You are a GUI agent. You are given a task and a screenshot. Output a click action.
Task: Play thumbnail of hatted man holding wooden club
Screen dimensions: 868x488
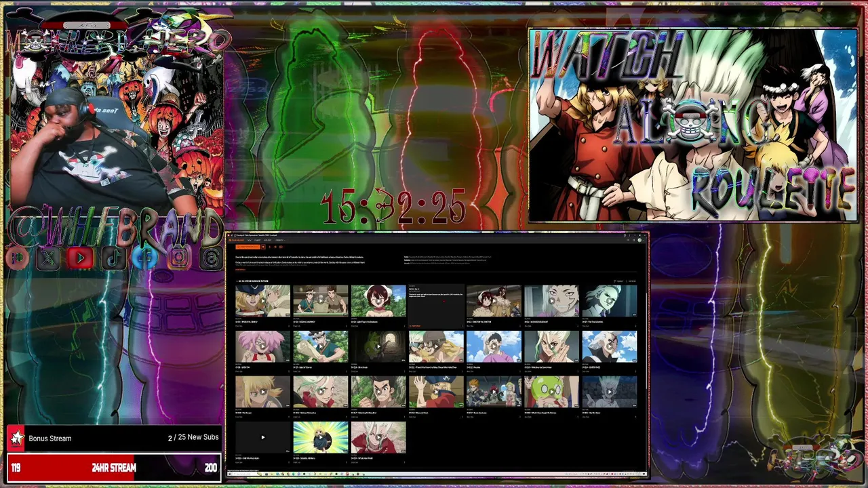pyautogui.click(x=320, y=346)
